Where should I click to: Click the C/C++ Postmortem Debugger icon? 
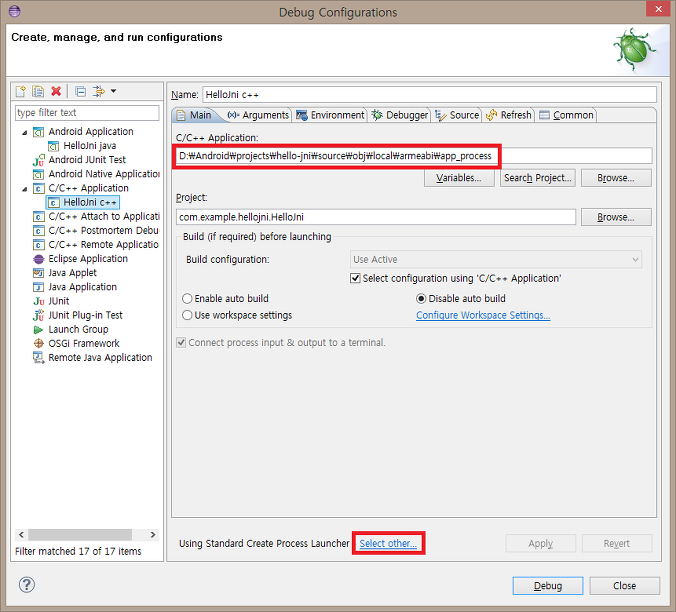(x=39, y=231)
